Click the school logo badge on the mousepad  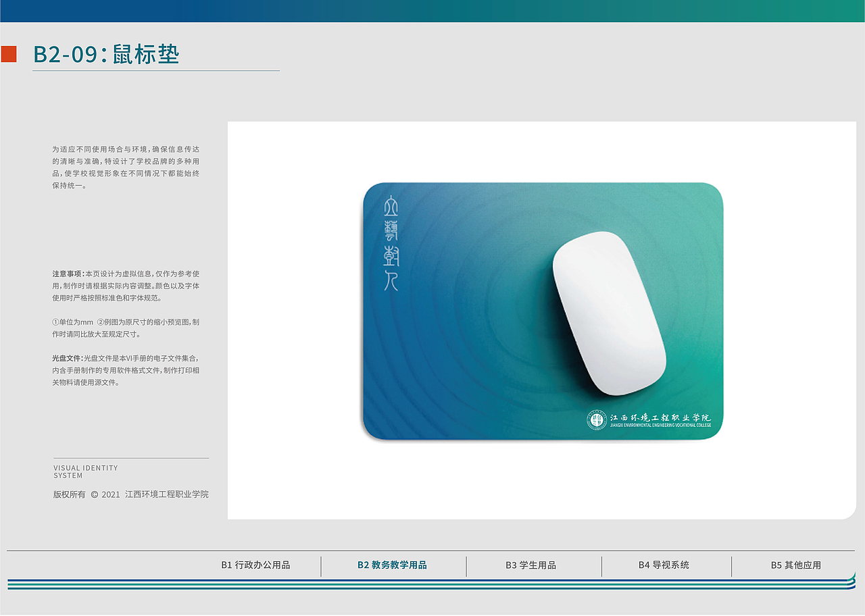coord(649,420)
